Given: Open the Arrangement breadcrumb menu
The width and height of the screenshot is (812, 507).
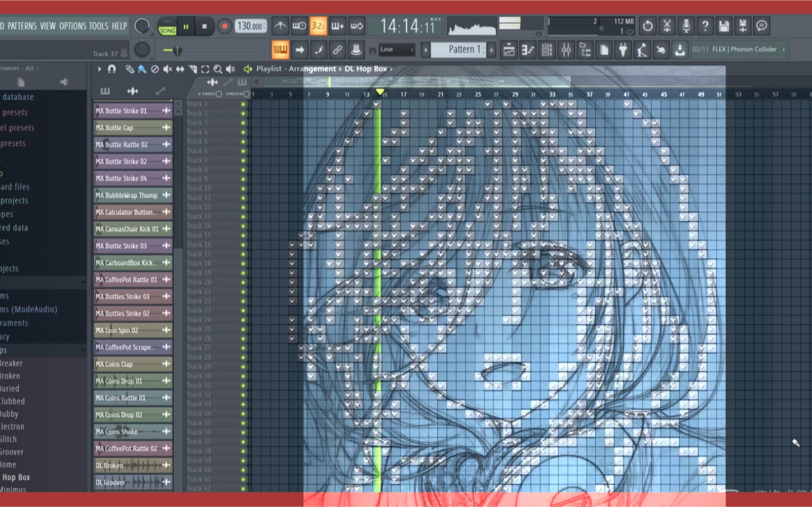Looking at the screenshot, I should [x=312, y=68].
